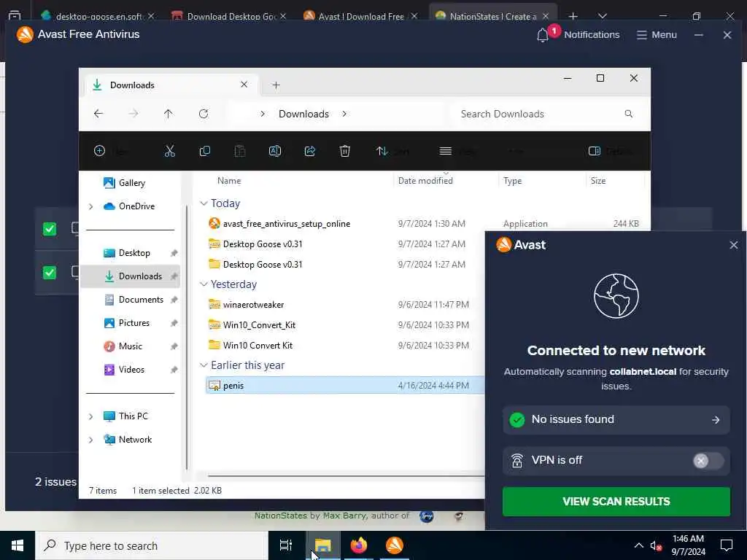The width and height of the screenshot is (747, 560).
Task: Collapse the Yesterday file group
Action: pos(204,284)
